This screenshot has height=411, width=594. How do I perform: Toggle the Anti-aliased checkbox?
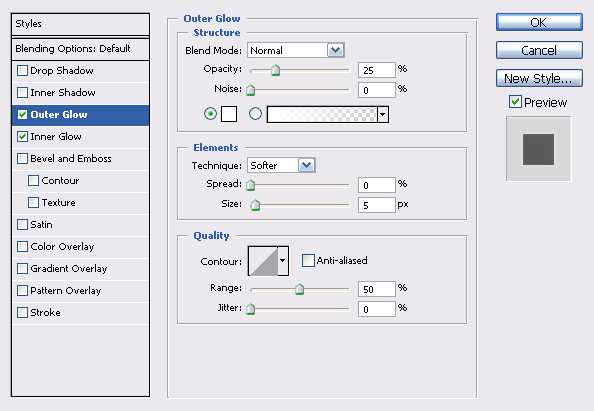pyautogui.click(x=308, y=260)
